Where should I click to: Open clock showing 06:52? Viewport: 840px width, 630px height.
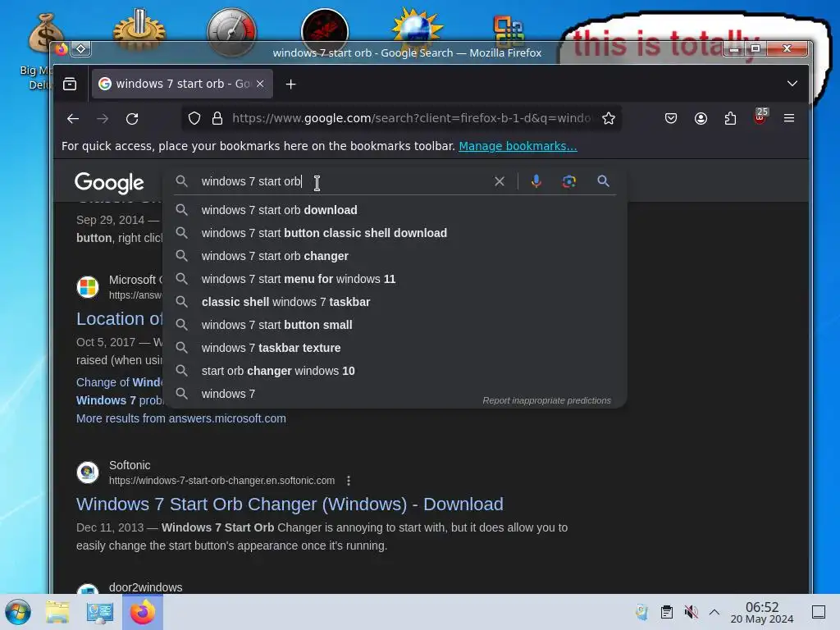[762, 612]
